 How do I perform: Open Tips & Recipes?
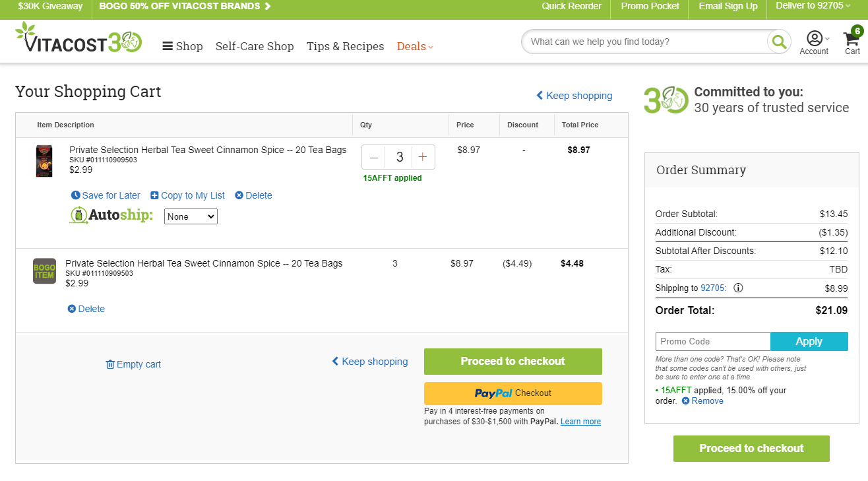pyautogui.click(x=345, y=46)
